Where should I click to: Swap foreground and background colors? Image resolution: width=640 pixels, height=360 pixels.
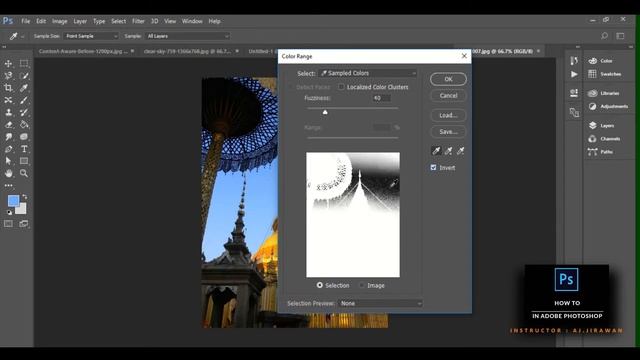[x=24, y=197]
